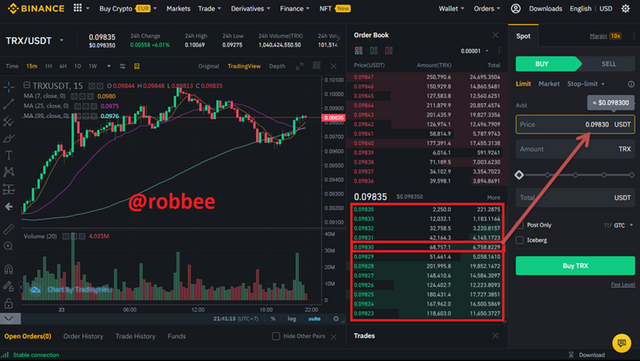This screenshot has height=361, width=640.
Task: Open chart settings gear at bottom
Action: tap(336, 319)
